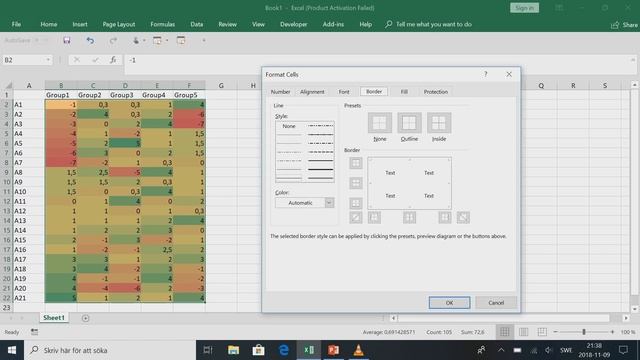
Task: Select column G header
Action: [221, 85]
